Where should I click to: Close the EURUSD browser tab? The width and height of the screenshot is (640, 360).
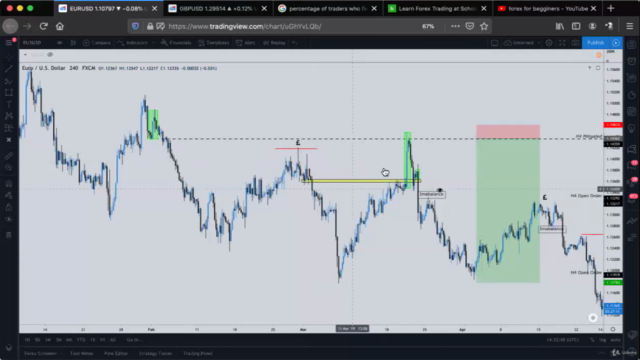point(154,8)
